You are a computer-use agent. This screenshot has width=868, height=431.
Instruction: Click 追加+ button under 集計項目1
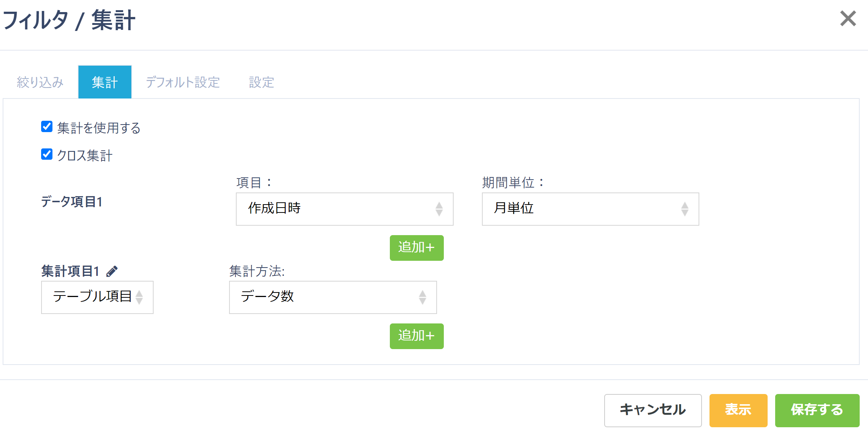(x=416, y=336)
